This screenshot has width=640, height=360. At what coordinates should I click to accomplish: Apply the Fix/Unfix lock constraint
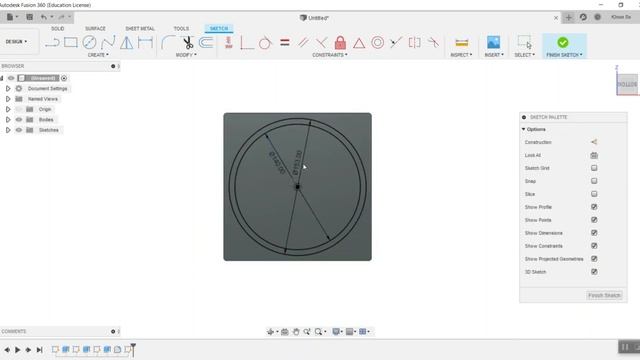point(340,42)
